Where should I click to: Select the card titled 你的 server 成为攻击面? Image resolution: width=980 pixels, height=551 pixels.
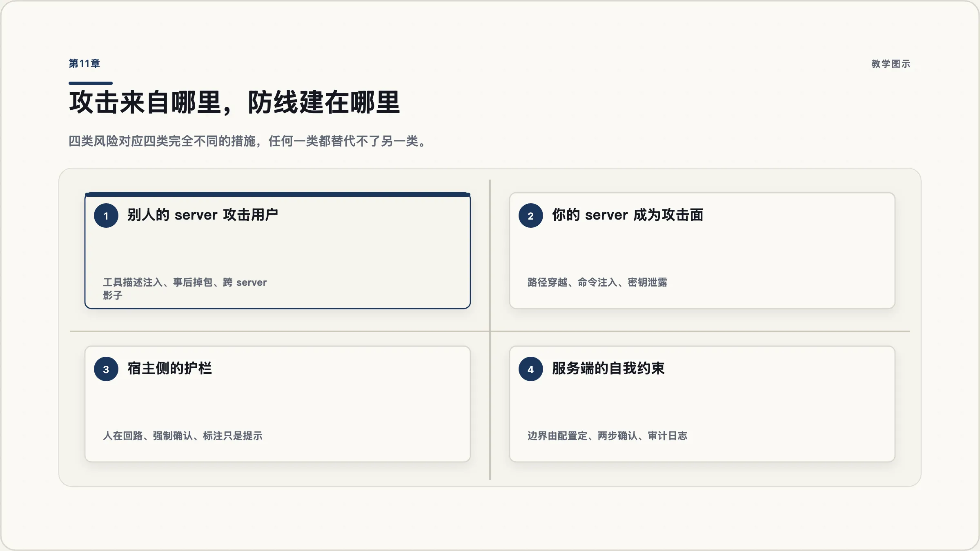point(702,251)
